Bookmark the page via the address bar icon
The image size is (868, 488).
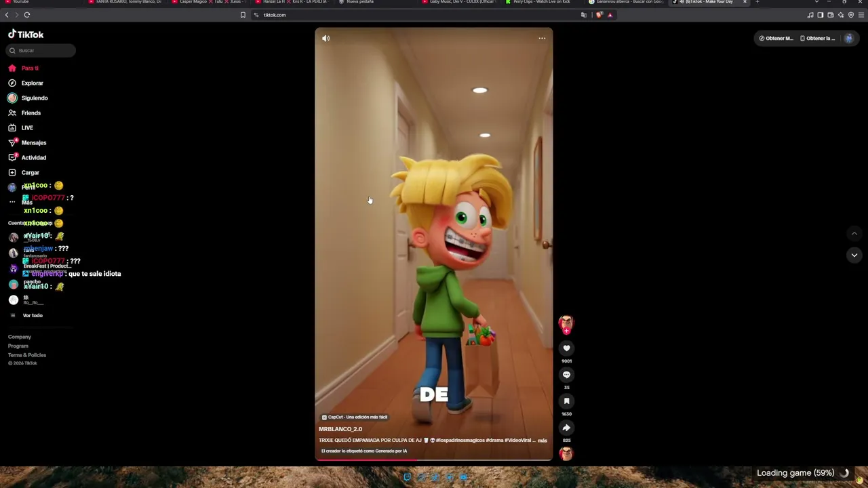pyautogui.click(x=243, y=15)
